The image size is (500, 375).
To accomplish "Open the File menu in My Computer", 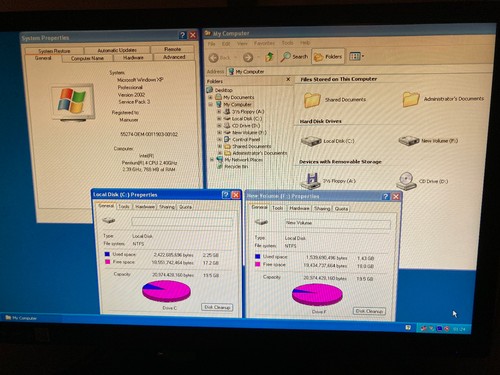I will (211, 44).
